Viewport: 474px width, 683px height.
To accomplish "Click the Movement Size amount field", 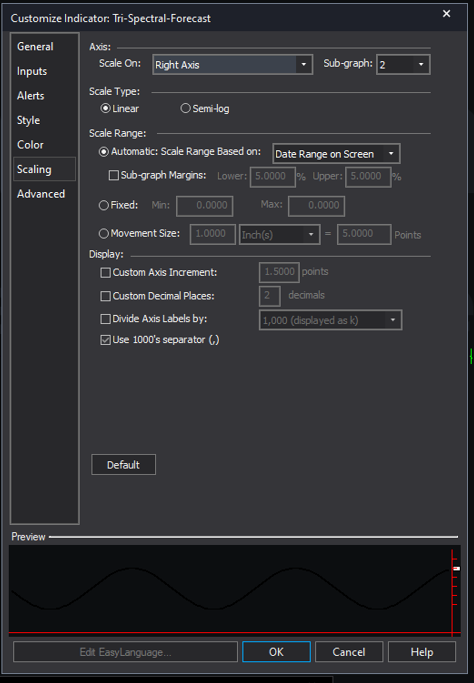I will [213, 234].
